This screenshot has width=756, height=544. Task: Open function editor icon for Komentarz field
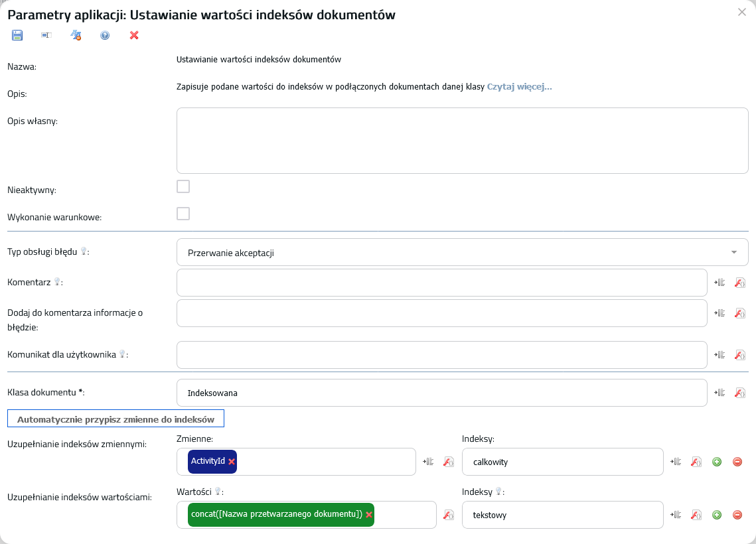point(739,283)
